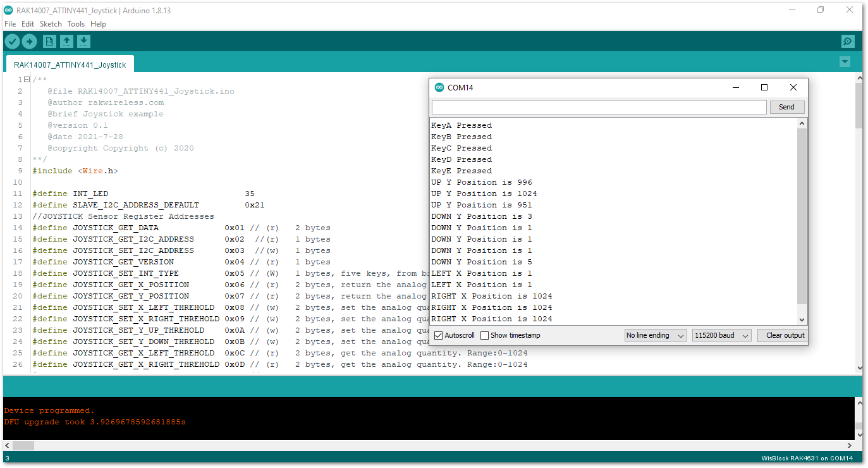Click 'JOYSTICK_SET_Y_UP_THREHOLD' in the editor

pyautogui.click(x=138, y=330)
